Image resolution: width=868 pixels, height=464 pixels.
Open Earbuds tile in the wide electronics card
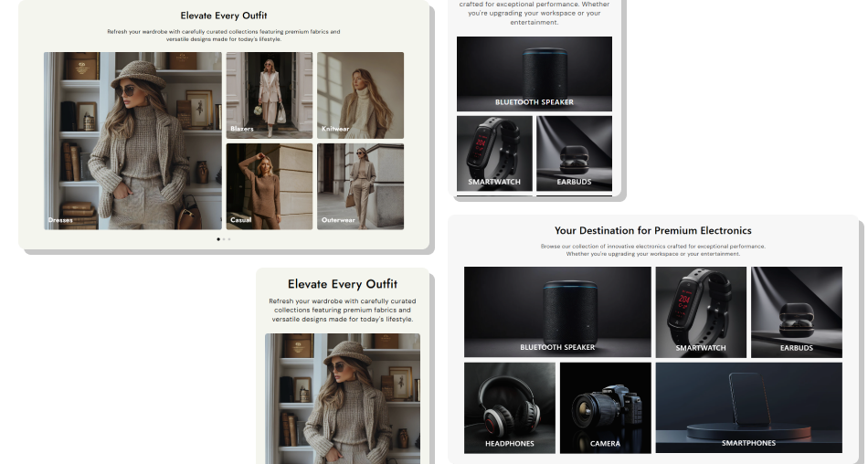(797, 312)
